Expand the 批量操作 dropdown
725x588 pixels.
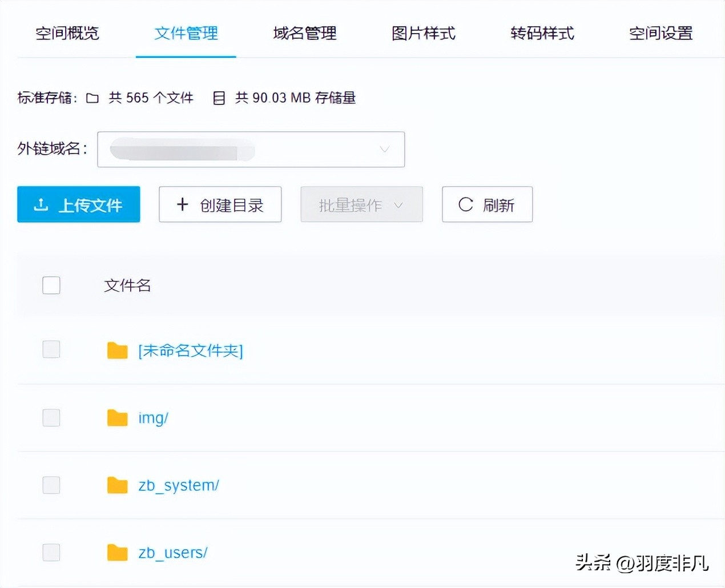point(361,204)
